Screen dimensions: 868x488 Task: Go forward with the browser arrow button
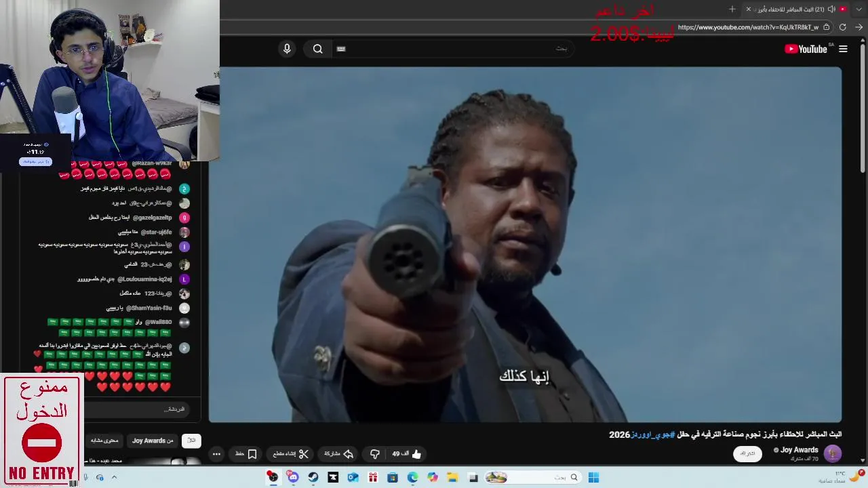pos(859,27)
